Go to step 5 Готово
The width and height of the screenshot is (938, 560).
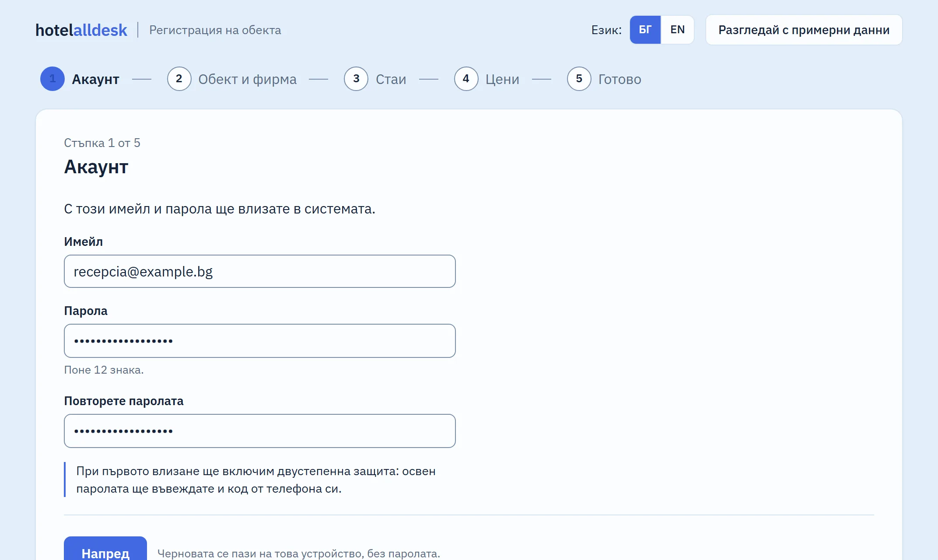coord(604,79)
